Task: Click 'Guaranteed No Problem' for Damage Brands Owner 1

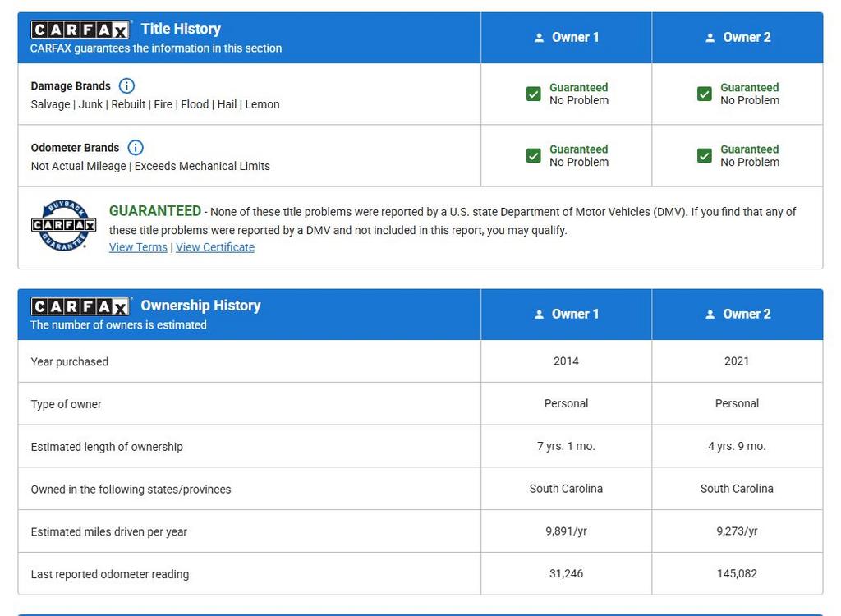Action: coord(579,94)
